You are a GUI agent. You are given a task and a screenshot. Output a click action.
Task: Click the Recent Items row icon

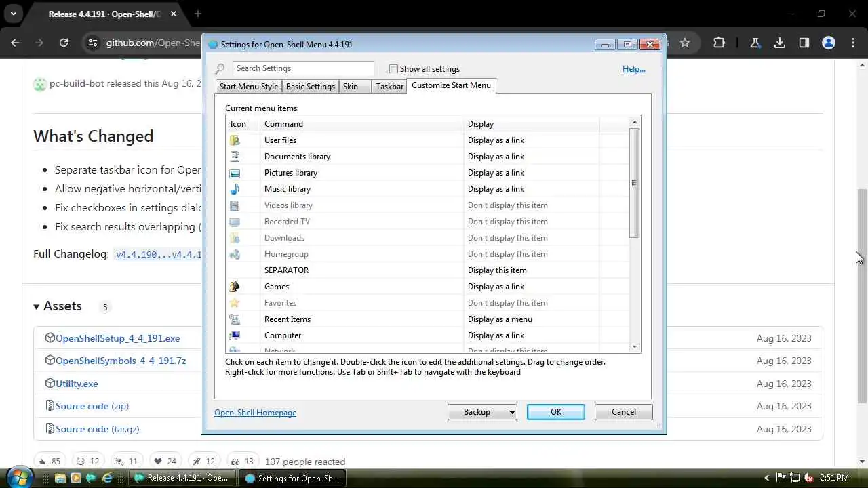click(x=235, y=319)
